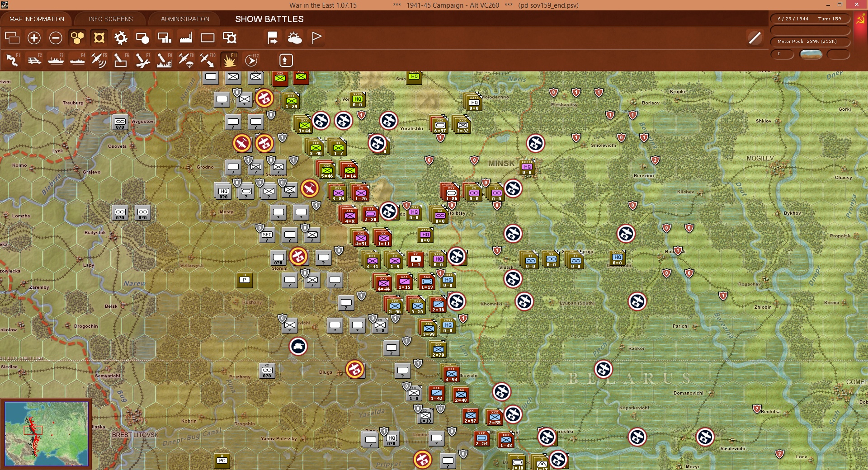Click the PC counter near Pripyat
Image resolution: width=868 pixels, height=470 pixels.
222,461
